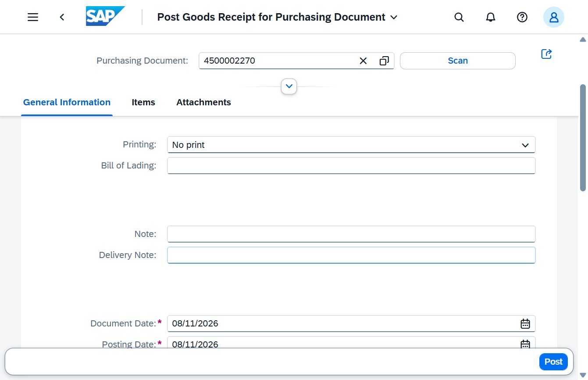Click the scrollbar up arrow
This screenshot has height=380, width=588.
pyautogui.click(x=583, y=39)
